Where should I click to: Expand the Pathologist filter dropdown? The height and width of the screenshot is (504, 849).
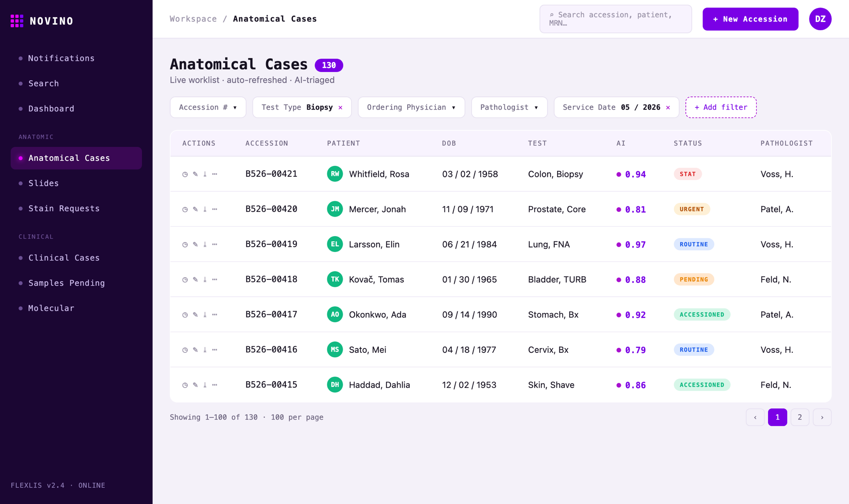click(509, 107)
